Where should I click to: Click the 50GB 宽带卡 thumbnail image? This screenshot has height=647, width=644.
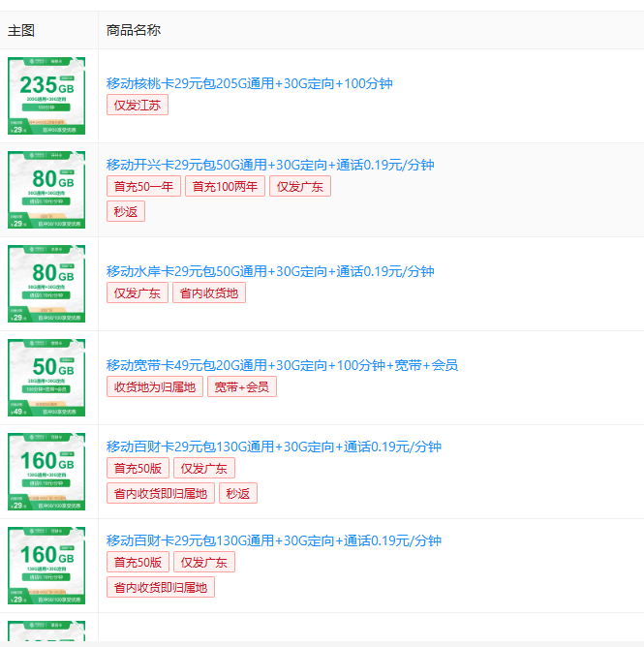point(46,378)
